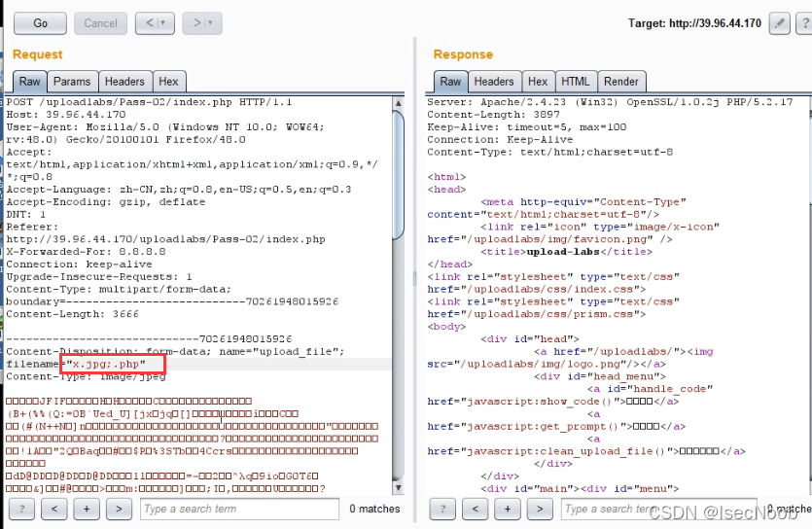Click Content-Type: image/jpeg line in request
The image size is (812, 529).
click(86, 377)
